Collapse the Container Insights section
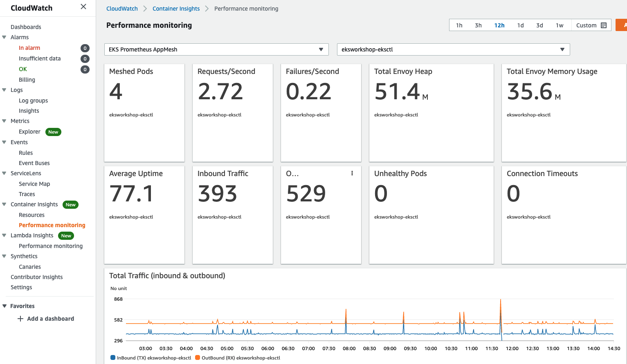Viewport: 627px width, 364px height. pyautogui.click(x=4, y=204)
